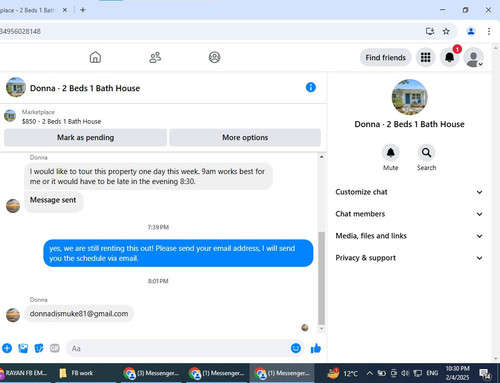Click the chat scroll down arrow

click(x=321, y=328)
